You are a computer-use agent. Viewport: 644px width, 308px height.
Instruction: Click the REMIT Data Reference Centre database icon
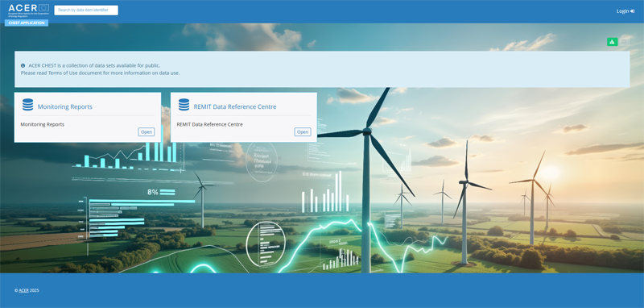click(184, 105)
